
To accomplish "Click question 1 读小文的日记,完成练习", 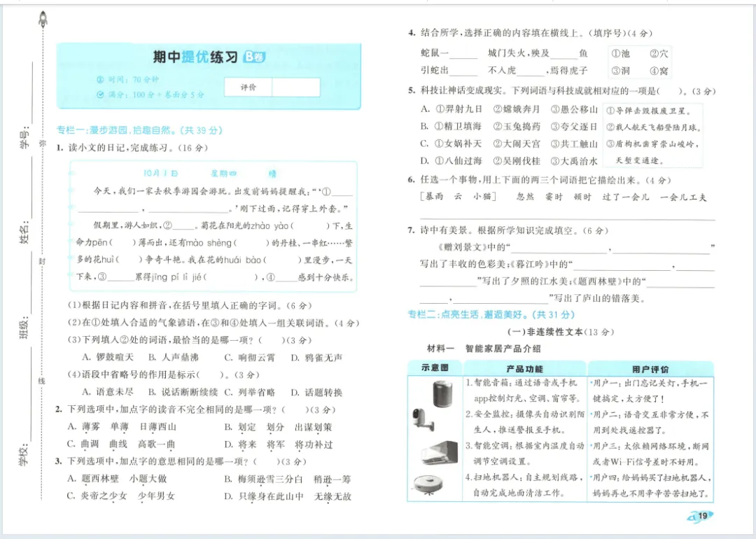I will point(132,148).
